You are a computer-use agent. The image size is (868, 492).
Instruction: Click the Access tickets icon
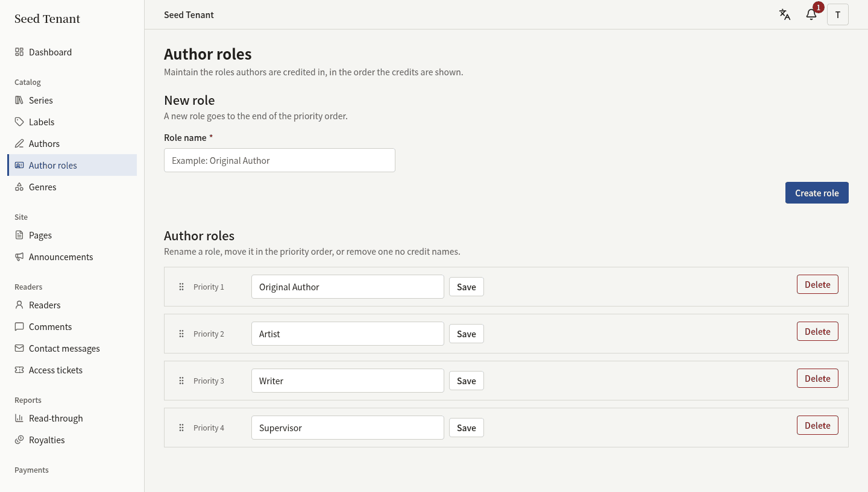point(19,370)
